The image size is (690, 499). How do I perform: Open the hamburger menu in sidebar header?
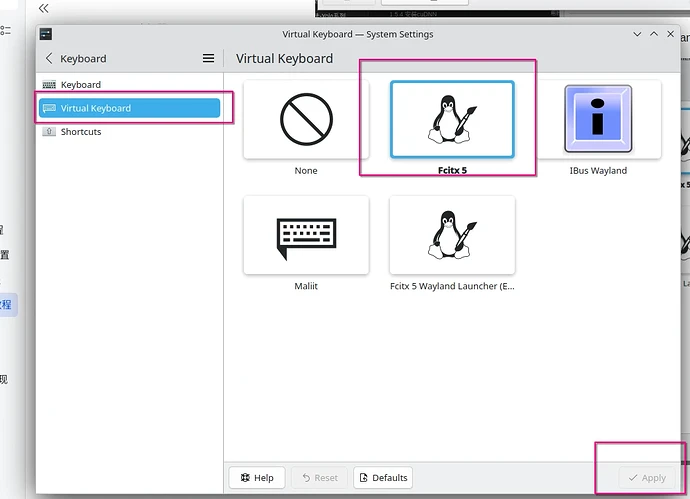click(208, 59)
